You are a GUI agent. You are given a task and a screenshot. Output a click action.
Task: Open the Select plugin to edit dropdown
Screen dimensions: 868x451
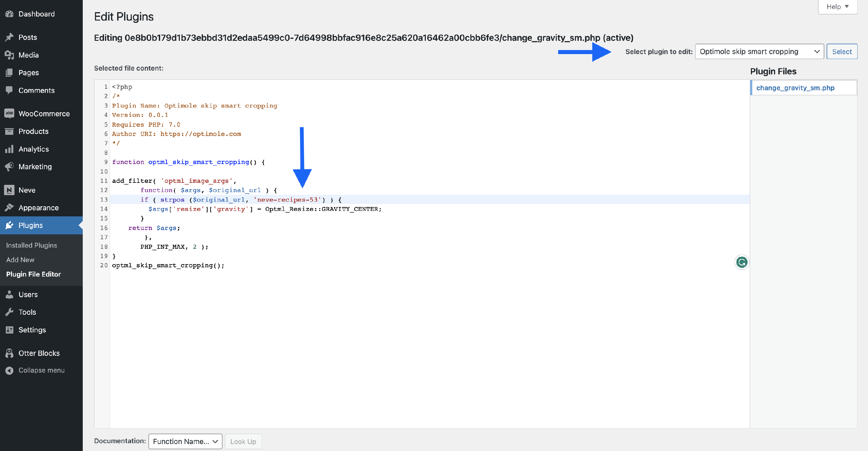pyautogui.click(x=759, y=51)
